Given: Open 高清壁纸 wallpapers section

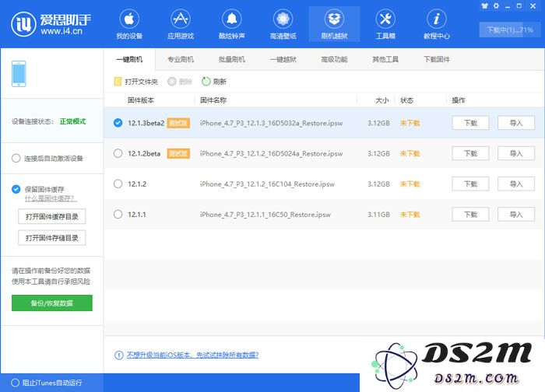Looking at the screenshot, I should coord(283,24).
